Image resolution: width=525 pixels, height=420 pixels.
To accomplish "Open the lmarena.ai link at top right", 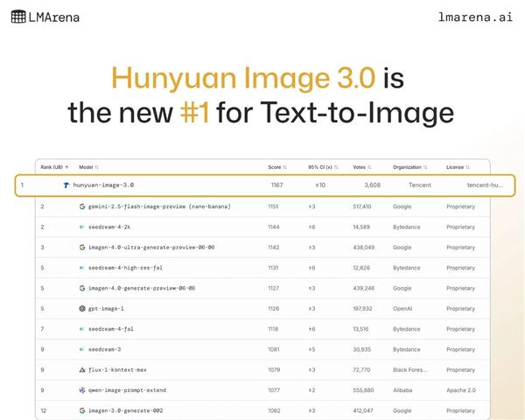I will [475, 17].
